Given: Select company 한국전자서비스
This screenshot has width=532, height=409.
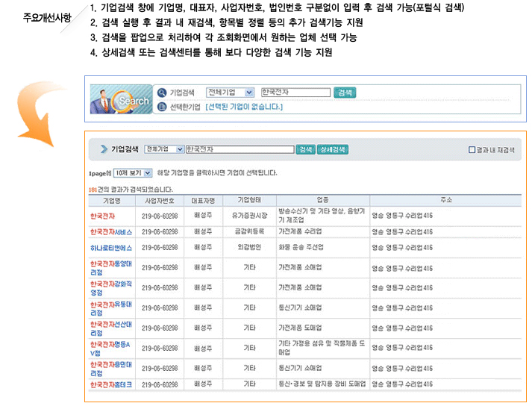Looking at the screenshot, I should [x=111, y=232].
